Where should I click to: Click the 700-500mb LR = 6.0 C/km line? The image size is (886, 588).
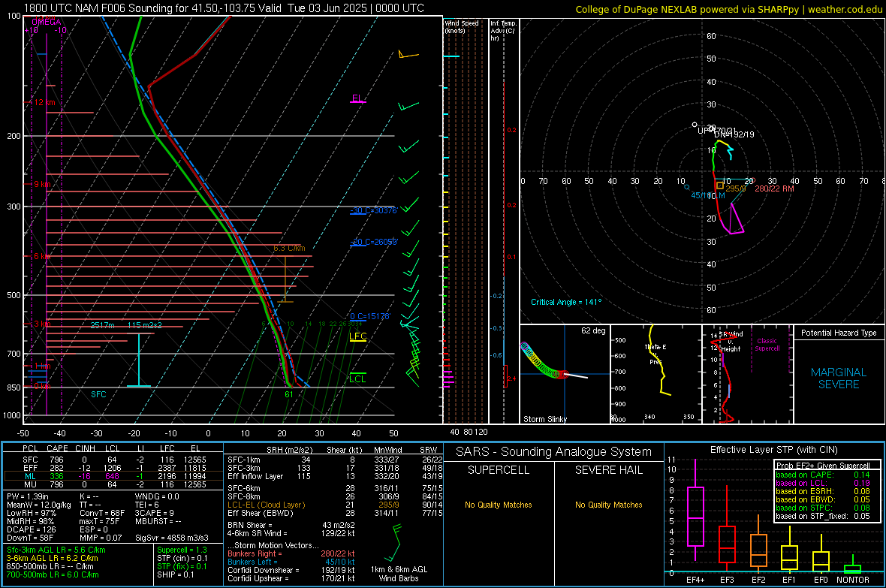point(53,574)
